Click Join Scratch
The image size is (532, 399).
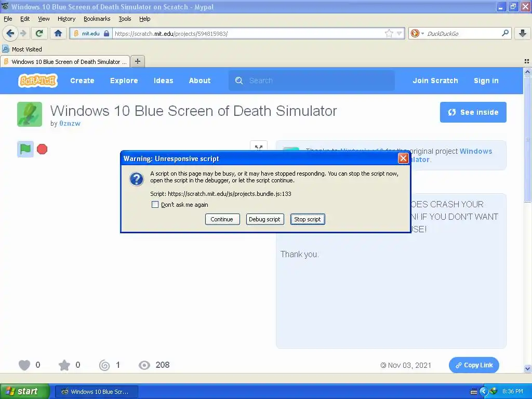(x=435, y=81)
